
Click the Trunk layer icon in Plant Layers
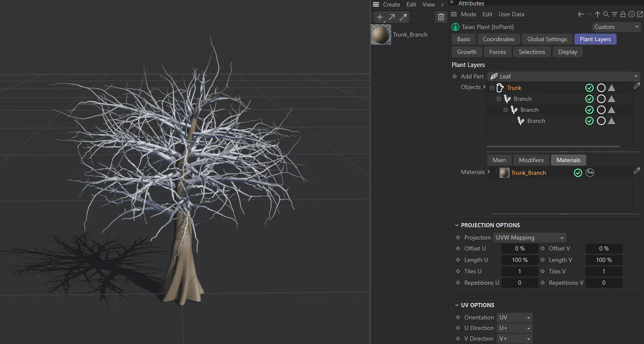502,87
